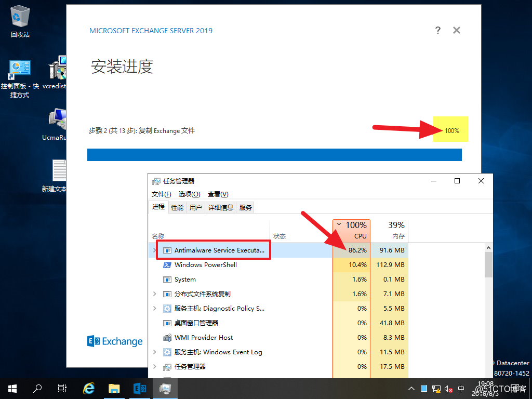Expand the 任务管理器 process row
Screen dimensions: 532x399
click(x=154, y=367)
